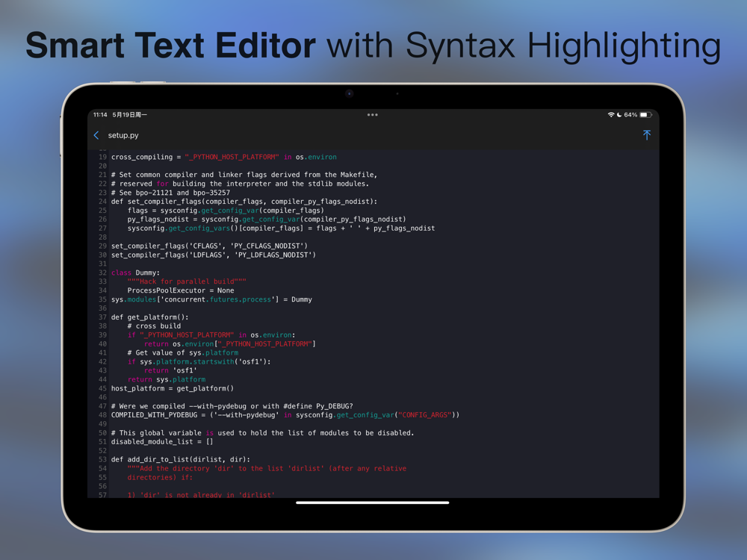Image resolution: width=747 pixels, height=560 pixels.
Task: Click "return 'osf1'" line
Action: click(x=170, y=370)
